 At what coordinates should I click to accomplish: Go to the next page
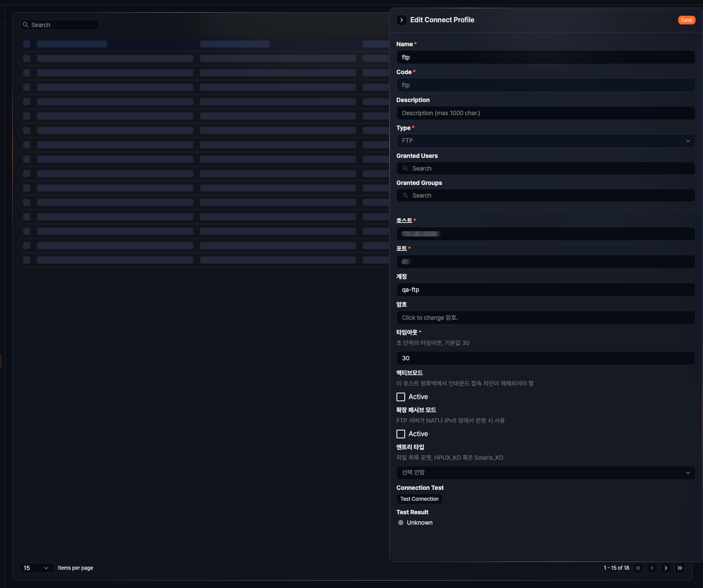click(666, 568)
